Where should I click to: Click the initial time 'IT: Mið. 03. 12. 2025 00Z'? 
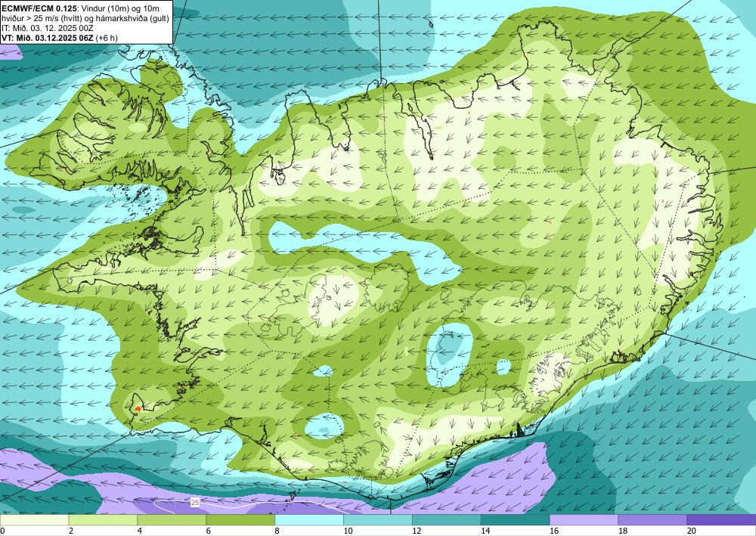click(47, 28)
